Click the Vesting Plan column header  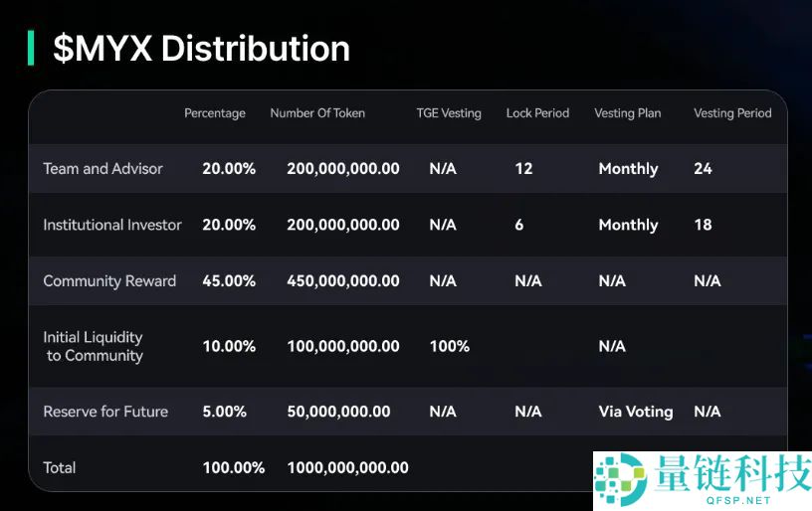[x=628, y=113]
